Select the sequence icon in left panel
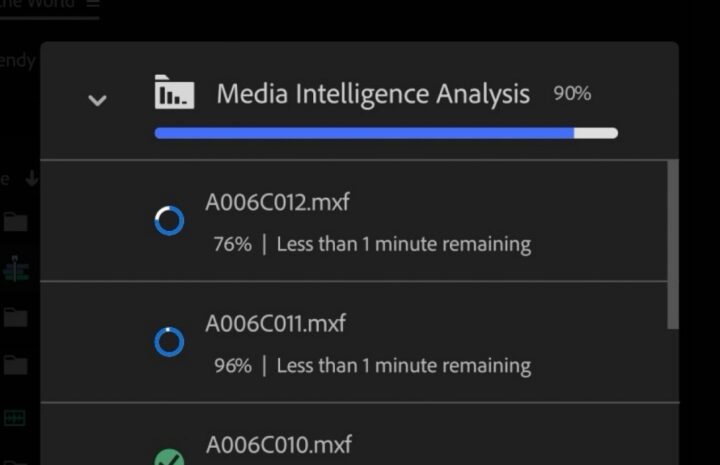The image size is (720, 465). 16,269
